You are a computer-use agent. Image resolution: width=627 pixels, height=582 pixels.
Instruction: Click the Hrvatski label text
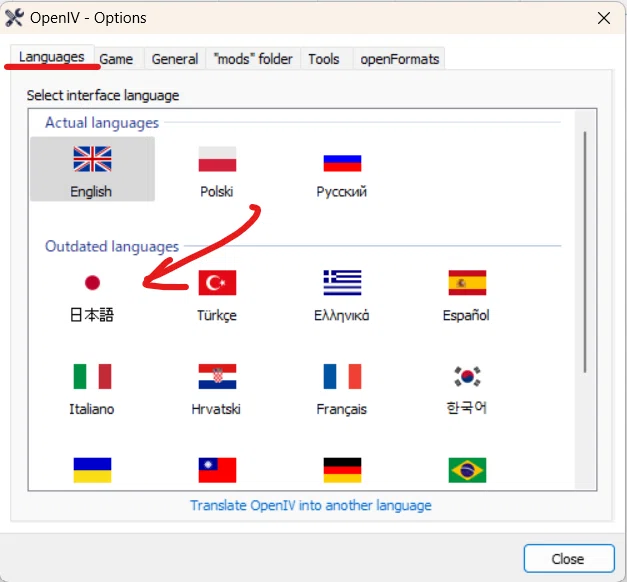click(x=216, y=409)
